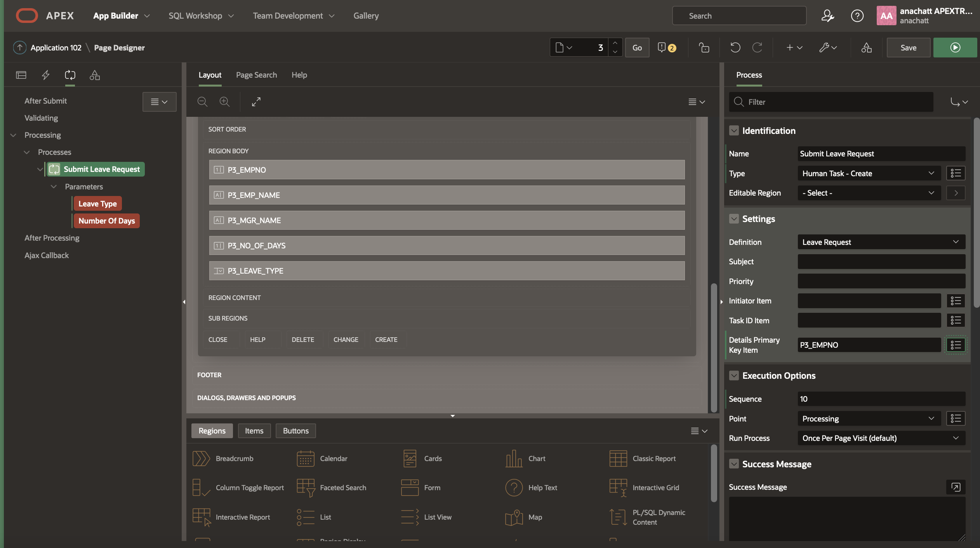Open list of values for Details Primary Key Item
Viewport: 980px width, 548px height.
[x=956, y=345]
